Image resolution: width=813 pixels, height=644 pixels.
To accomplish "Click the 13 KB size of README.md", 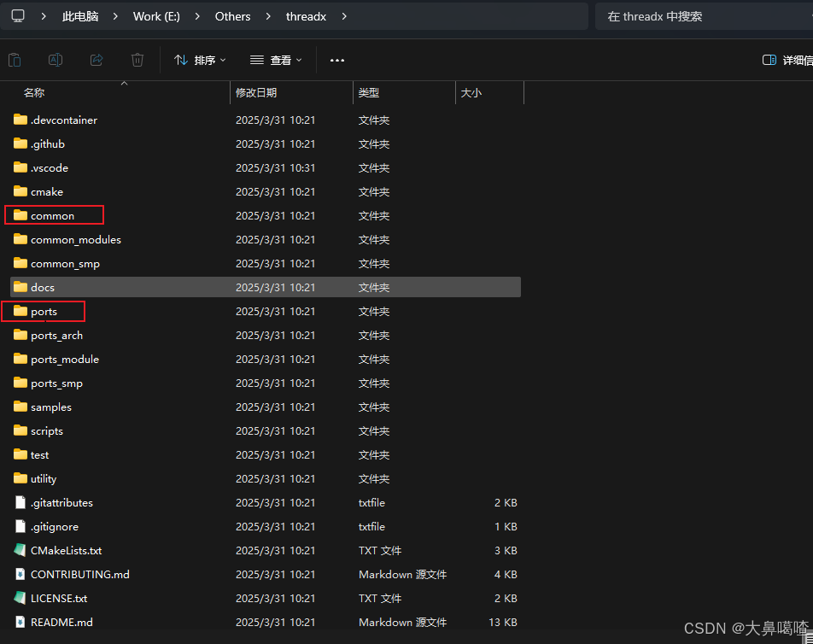I will tap(503, 623).
